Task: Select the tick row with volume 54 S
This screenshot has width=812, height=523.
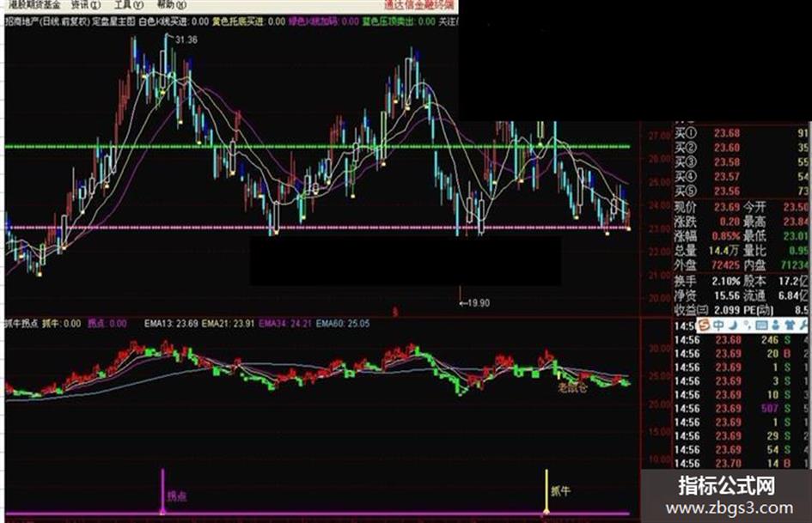Action: [x=742, y=450]
